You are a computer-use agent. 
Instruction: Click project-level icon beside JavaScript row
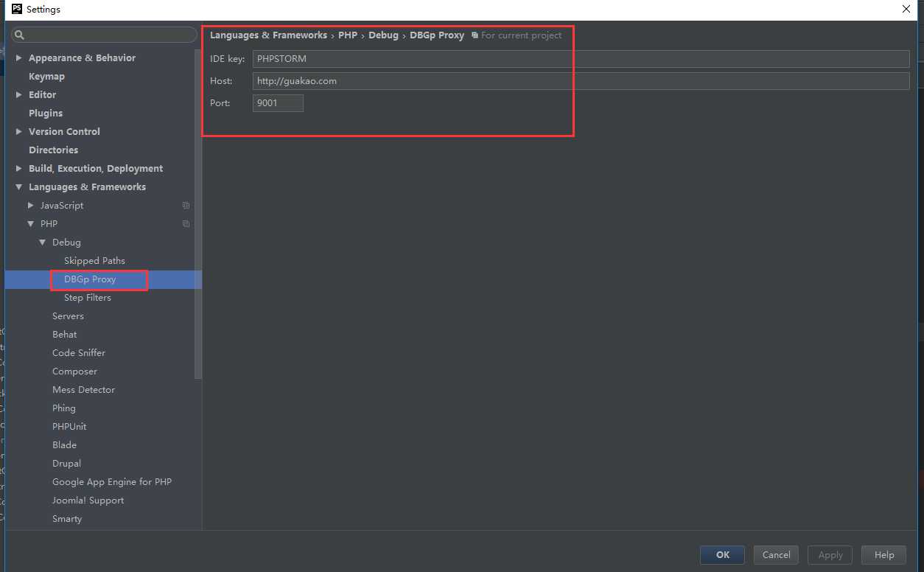tap(186, 206)
